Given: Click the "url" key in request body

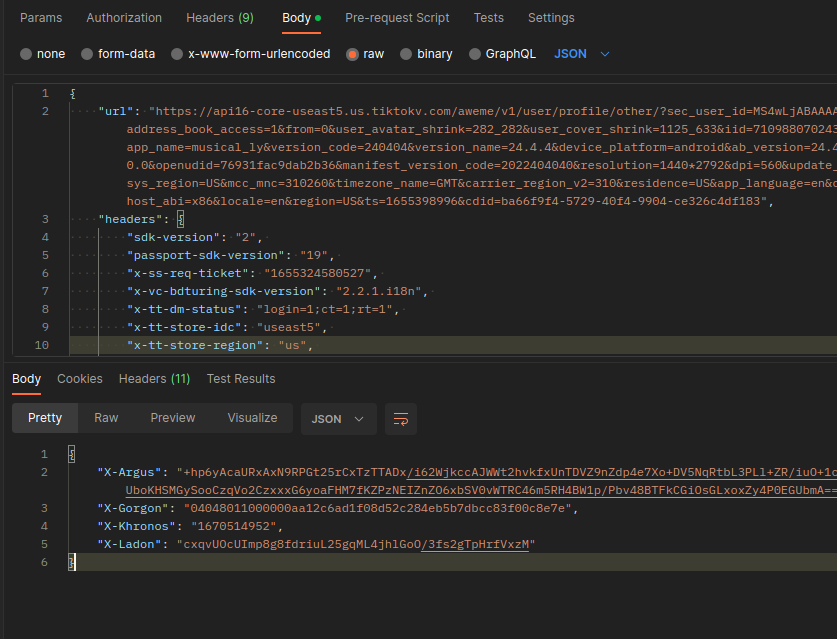Looking at the screenshot, I should 116,111.
